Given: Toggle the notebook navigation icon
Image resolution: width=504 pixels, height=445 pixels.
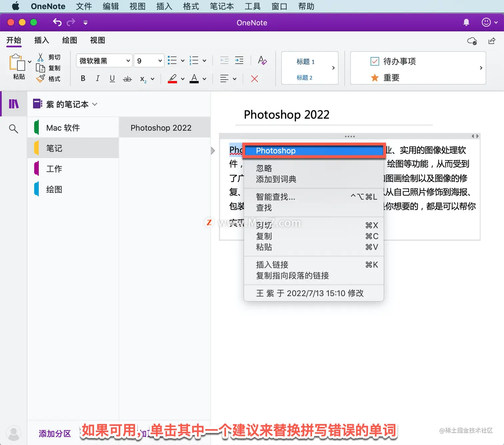Looking at the screenshot, I should coord(14,104).
